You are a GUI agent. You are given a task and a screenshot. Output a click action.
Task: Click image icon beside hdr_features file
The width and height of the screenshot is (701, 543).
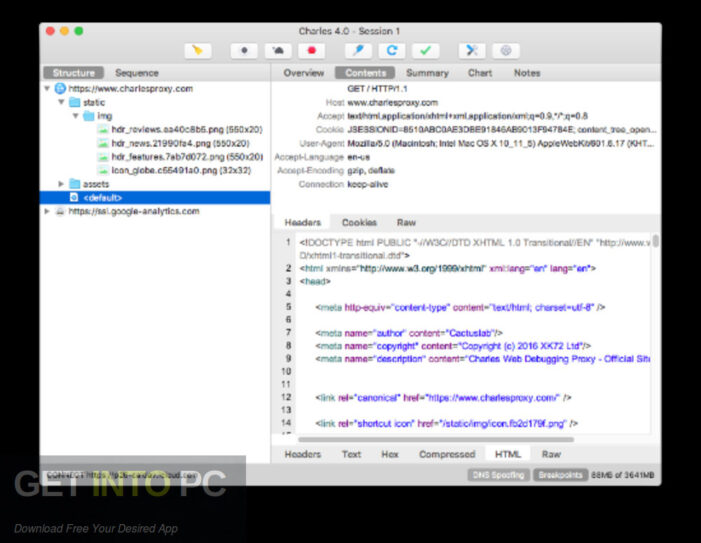(x=103, y=157)
